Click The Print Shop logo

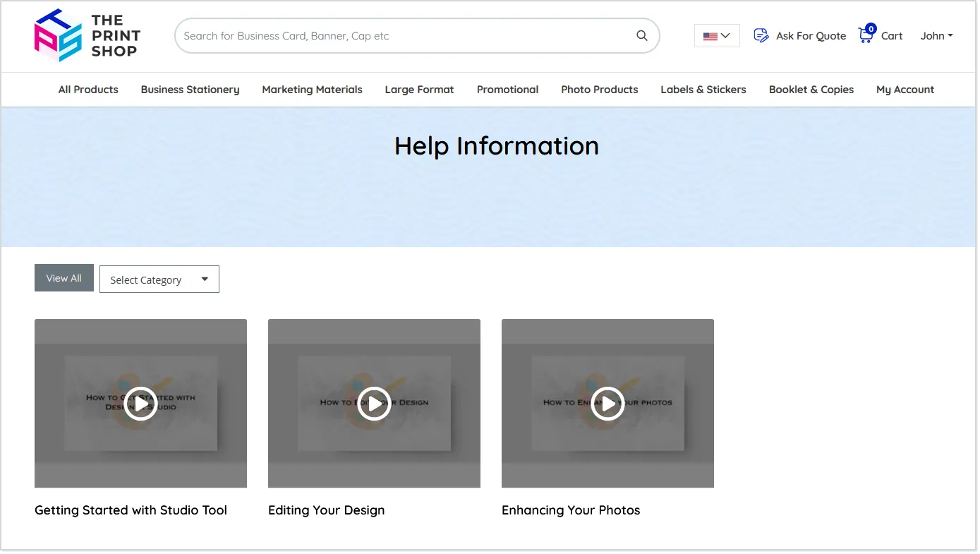tap(87, 36)
